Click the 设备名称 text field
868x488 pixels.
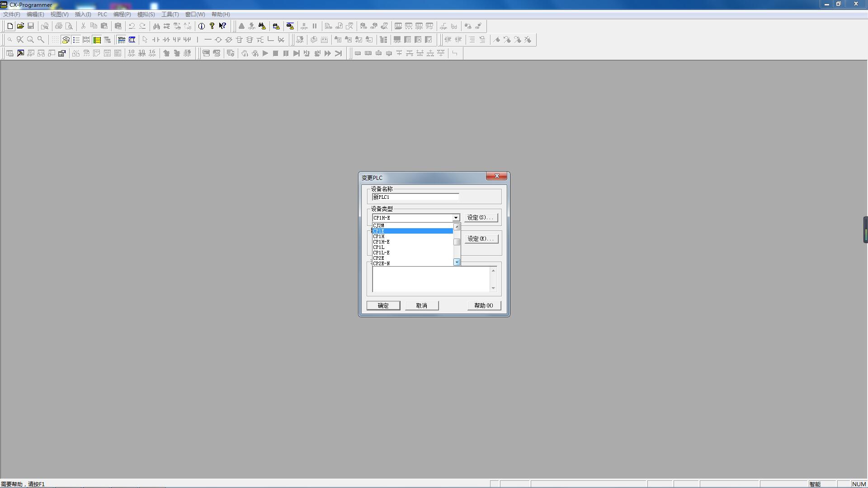click(415, 197)
